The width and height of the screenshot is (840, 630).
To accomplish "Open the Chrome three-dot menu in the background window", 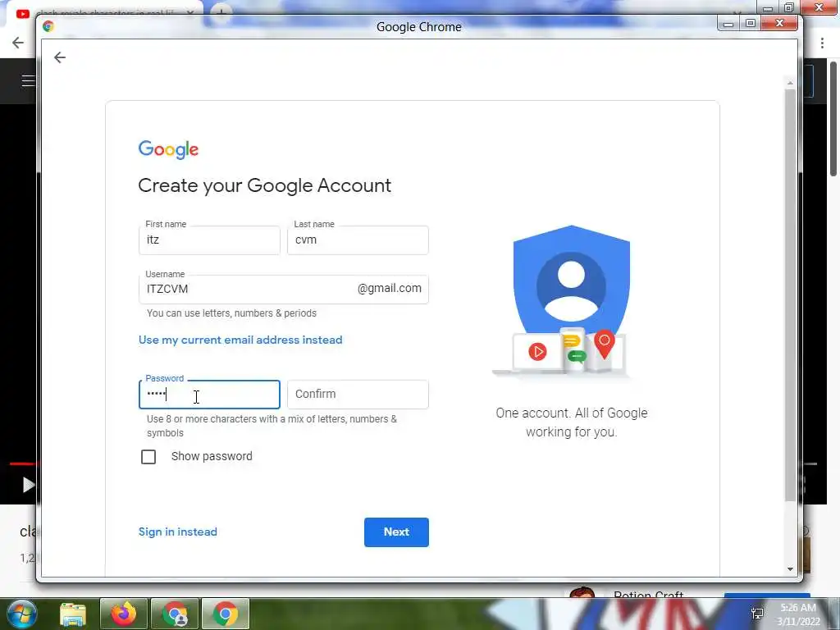I will pos(822,43).
